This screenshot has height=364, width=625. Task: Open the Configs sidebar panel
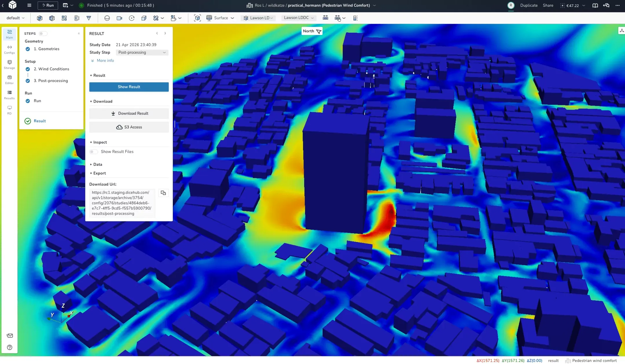(x=9, y=49)
